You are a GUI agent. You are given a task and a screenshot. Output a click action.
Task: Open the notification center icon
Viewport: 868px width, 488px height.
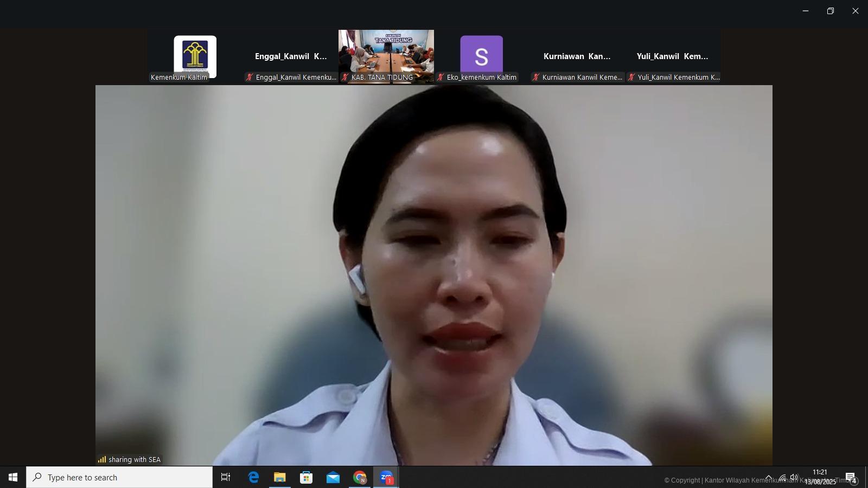[x=851, y=478]
